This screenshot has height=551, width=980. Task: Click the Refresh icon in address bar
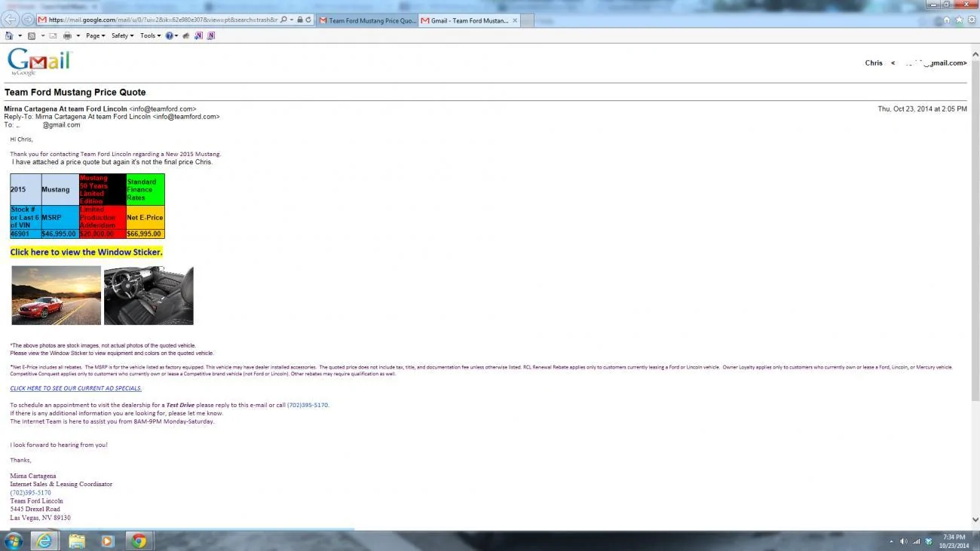[308, 20]
